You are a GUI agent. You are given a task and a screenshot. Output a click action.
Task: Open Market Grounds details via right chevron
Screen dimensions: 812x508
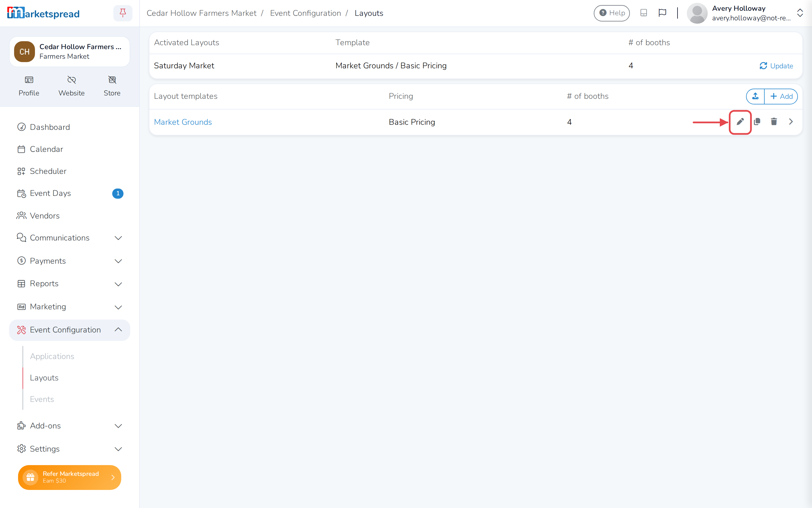(791, 122)
